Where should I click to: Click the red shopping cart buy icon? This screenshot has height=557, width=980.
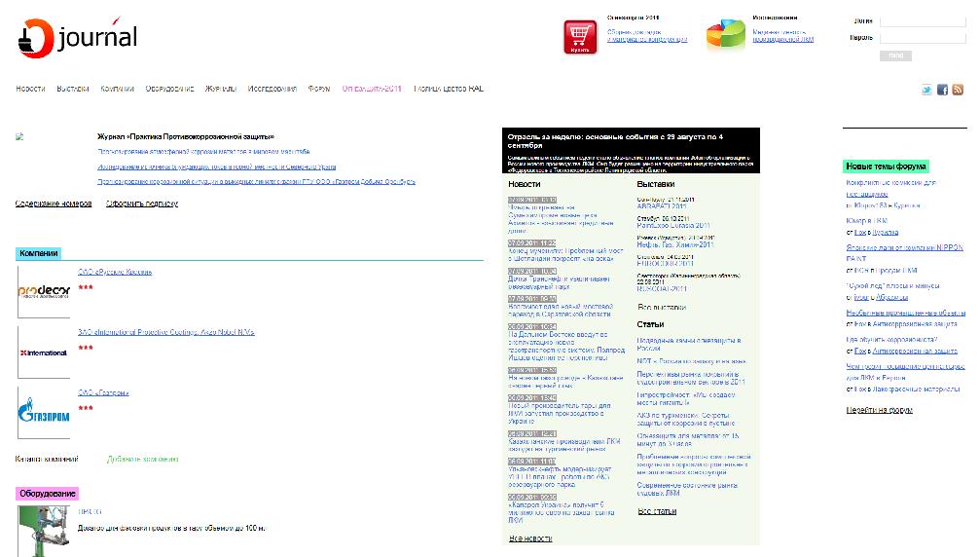pyautogui.click(x=580, y=37)
